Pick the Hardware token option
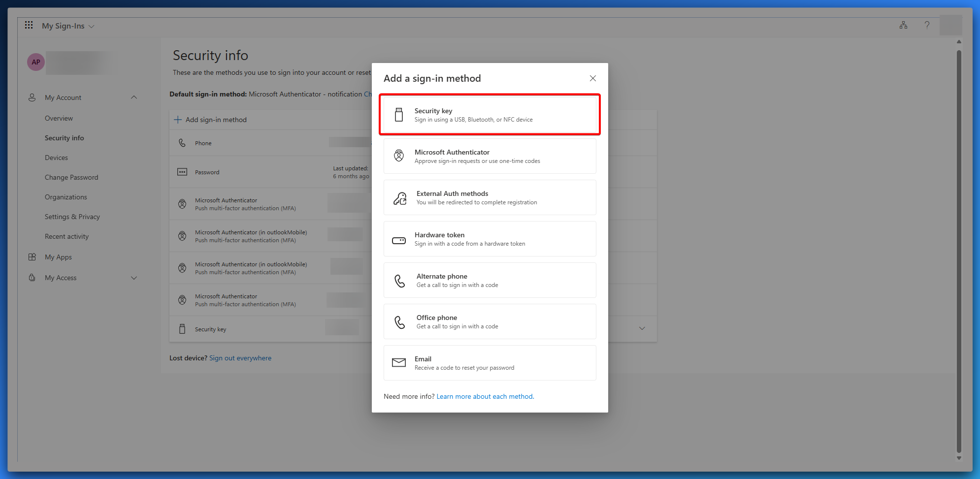 pyautogui.click(x=490, y=239)
